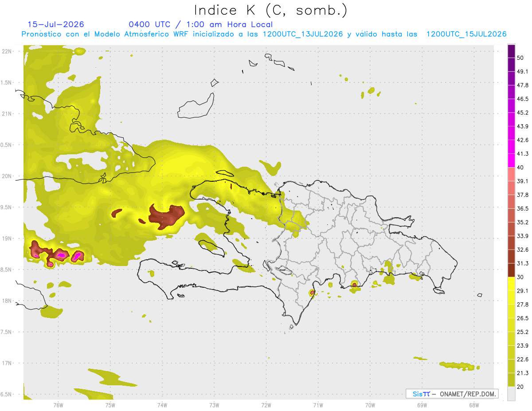Screen dimensions: 532x411
Task: Click the 70W longitude label
Action: tap(370, 405)
